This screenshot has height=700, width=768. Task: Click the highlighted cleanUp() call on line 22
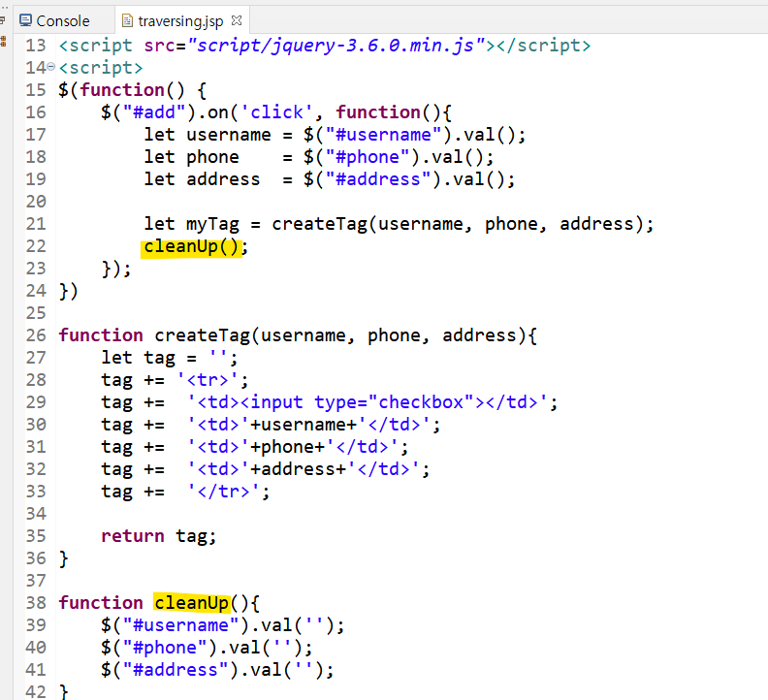point(191,246)
